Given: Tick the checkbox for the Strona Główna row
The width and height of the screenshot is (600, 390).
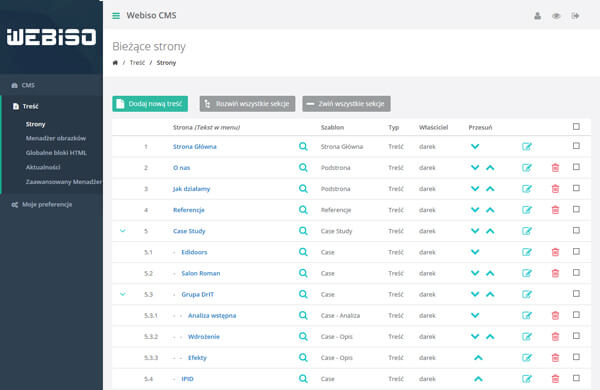Looking at the screenshot, I should coord(576,146).
